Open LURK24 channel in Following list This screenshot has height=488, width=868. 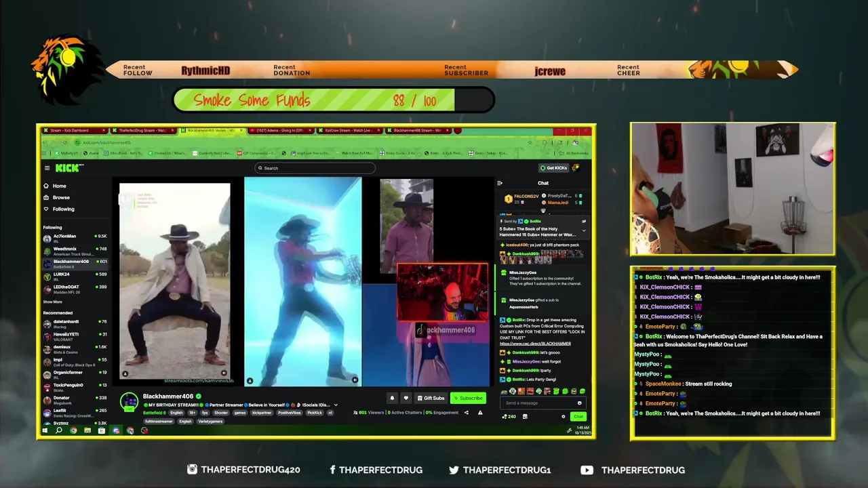click(x=75, y=276)
